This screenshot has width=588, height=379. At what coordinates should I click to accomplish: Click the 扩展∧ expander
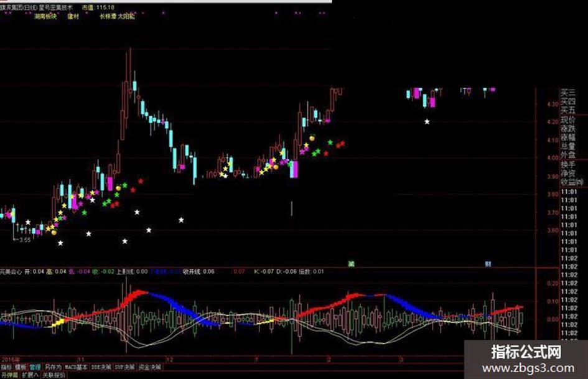30,375
